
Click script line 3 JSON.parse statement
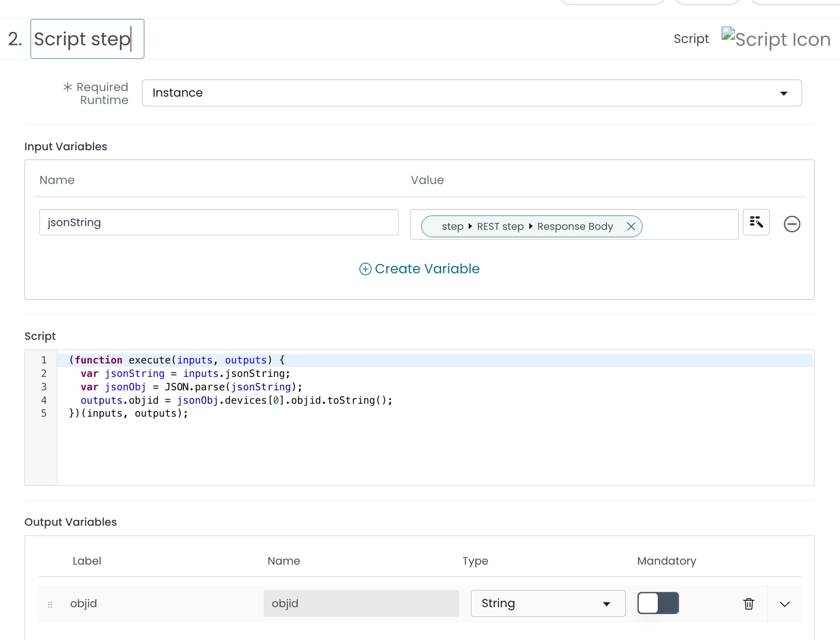191,387
